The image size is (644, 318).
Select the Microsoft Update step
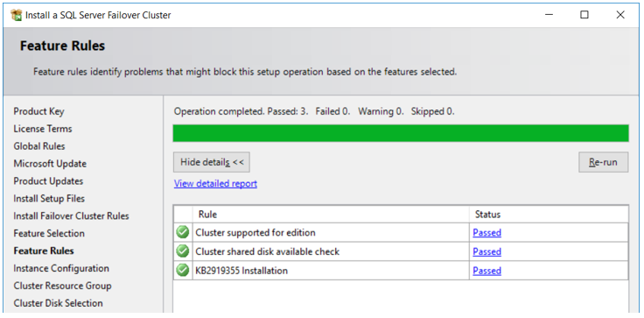(50, 164)
